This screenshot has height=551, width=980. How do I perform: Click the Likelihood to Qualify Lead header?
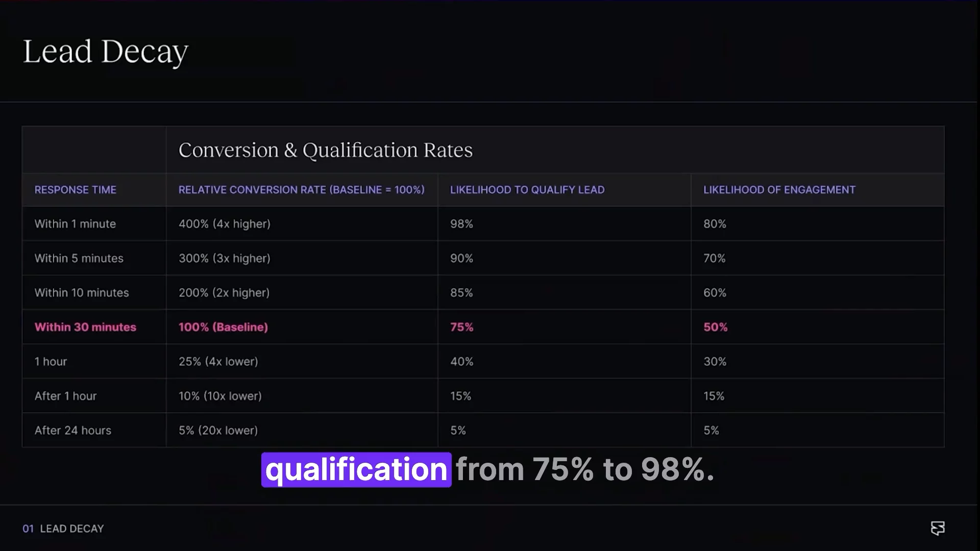[527, 190]
